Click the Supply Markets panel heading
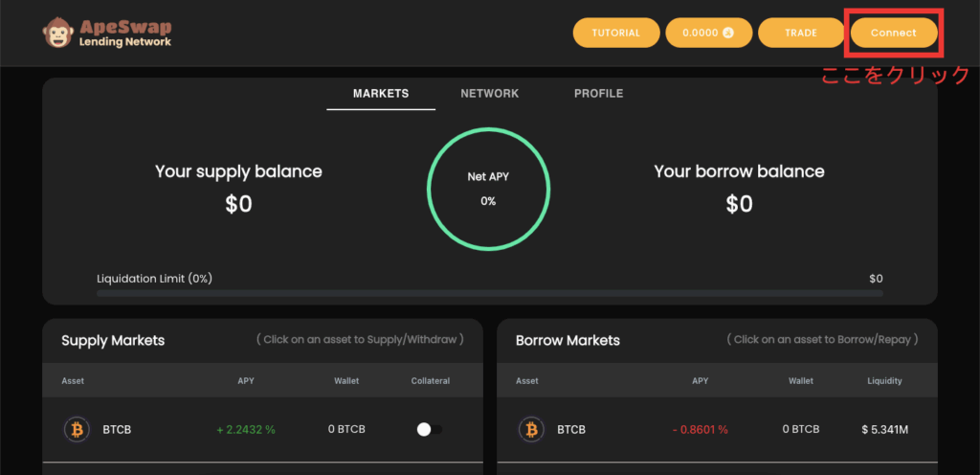The image size is (980, 475). (x=113, y=340)
